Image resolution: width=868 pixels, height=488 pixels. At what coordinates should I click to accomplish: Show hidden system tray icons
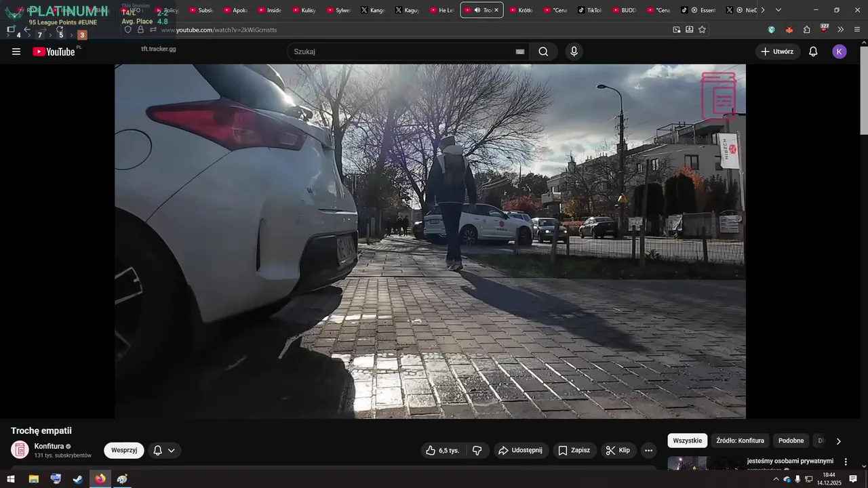pos(776,479)
